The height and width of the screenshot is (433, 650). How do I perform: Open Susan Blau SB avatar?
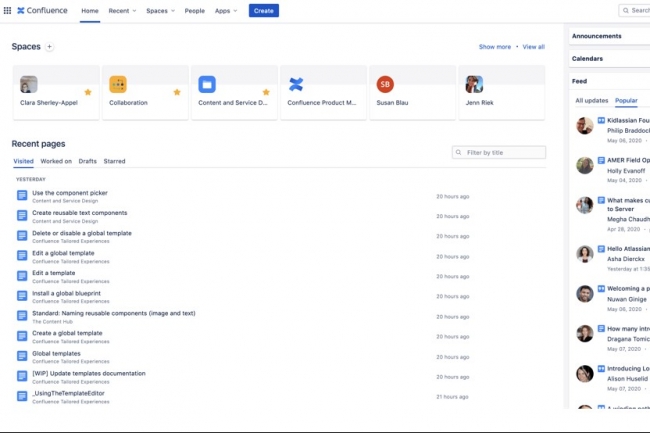385,85
